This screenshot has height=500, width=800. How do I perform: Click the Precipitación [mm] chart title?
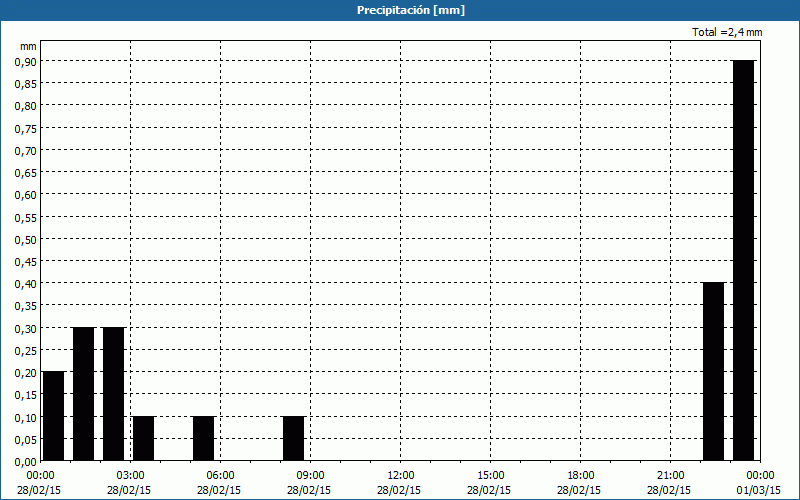pyautogui.click(x=411, y=10)
